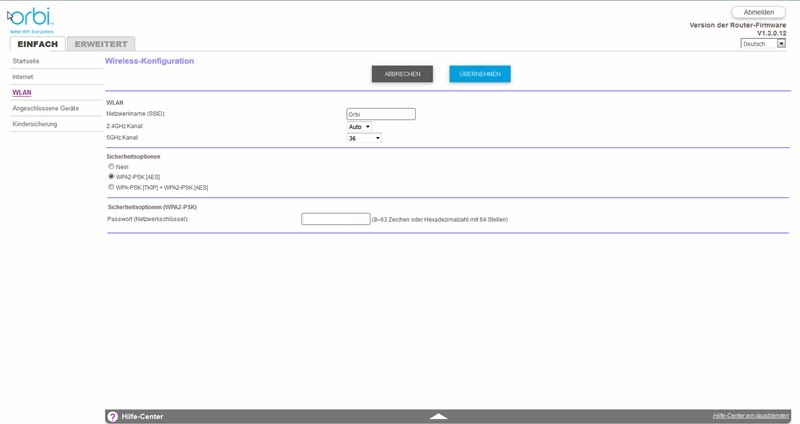Viewport: 800px width, 424px height.
Task: Expand help panel with the white up arrow
Action: (438, 416)
